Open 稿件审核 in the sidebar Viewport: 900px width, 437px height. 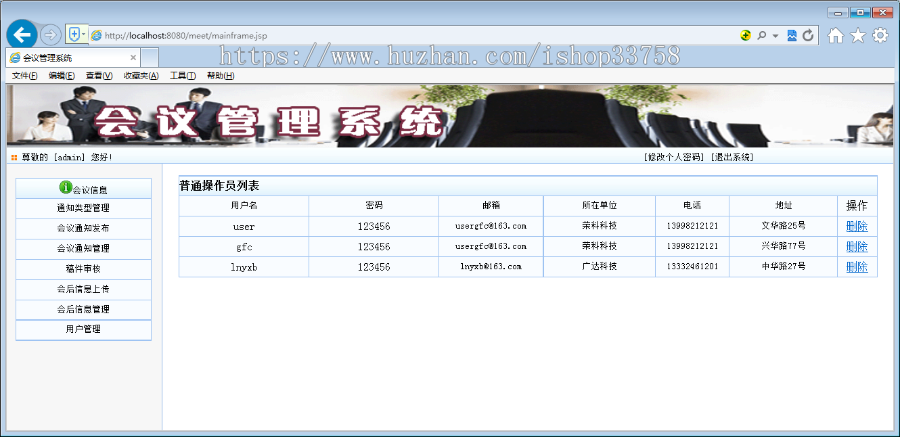(83, 269)
